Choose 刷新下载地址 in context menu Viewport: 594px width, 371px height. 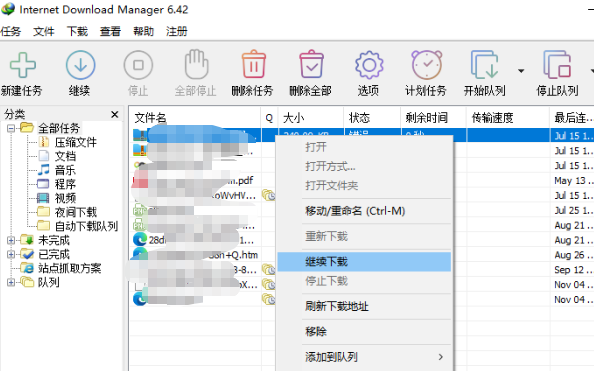pyautogui.click(x=364, y=306)
